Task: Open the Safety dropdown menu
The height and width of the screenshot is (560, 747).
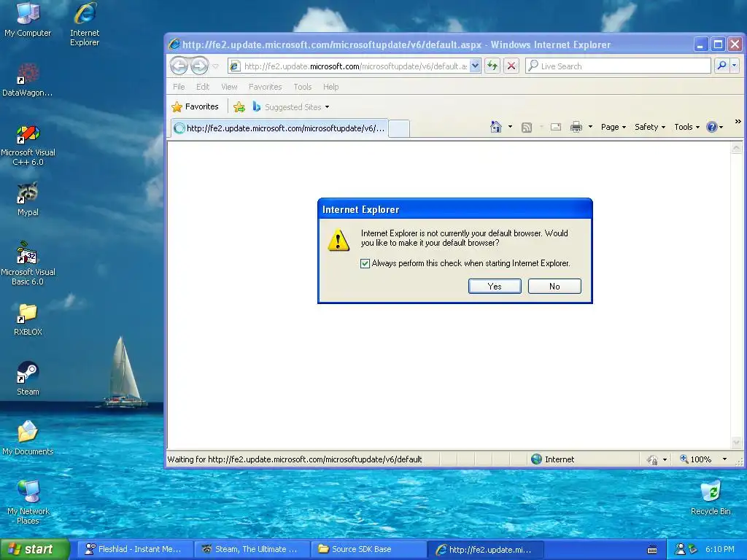Action: (x=650, y=127)
